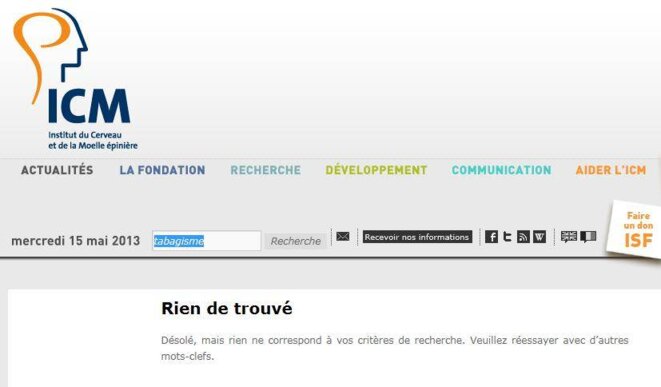Click the Rien de trouvé heading
Viewport: 661px width, 387px height.
coord(227,308)
